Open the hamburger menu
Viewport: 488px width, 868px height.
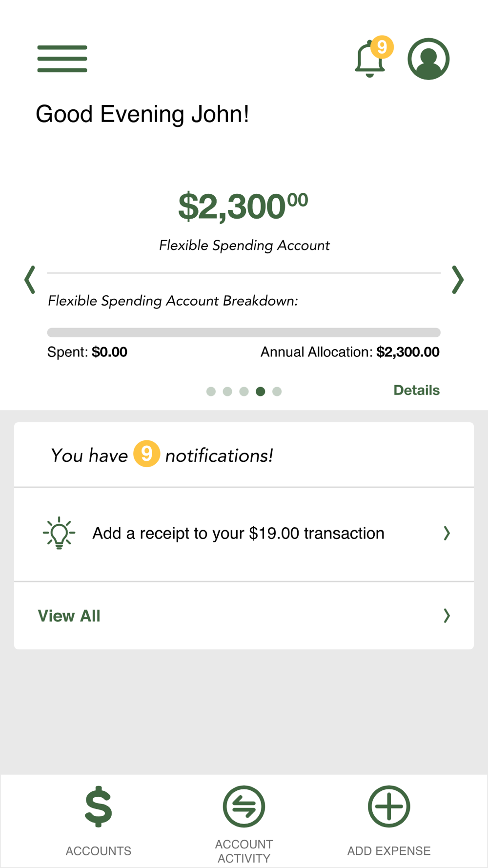62,59
